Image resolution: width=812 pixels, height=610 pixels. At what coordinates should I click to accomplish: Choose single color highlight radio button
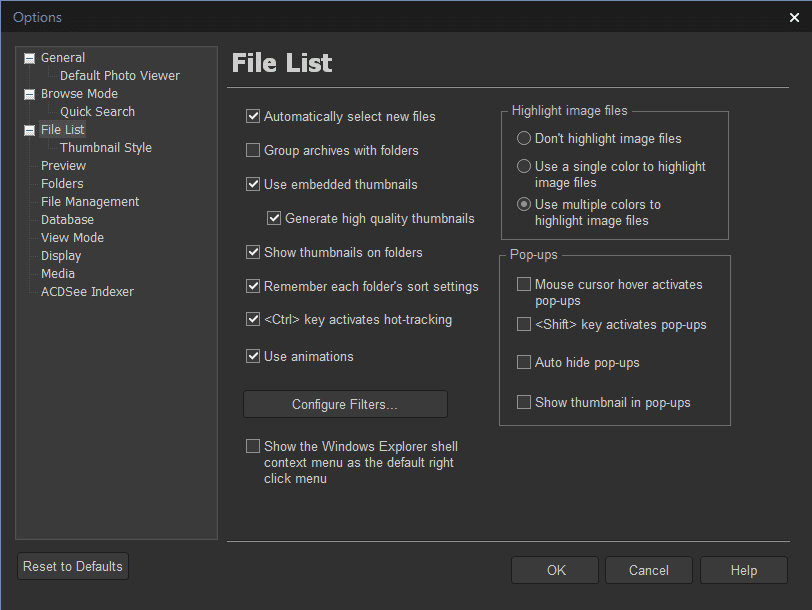(x=524, y=167)
